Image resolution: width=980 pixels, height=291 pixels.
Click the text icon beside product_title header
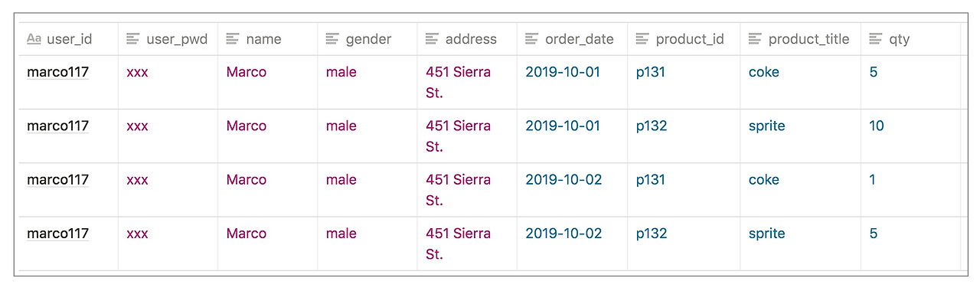755,39
